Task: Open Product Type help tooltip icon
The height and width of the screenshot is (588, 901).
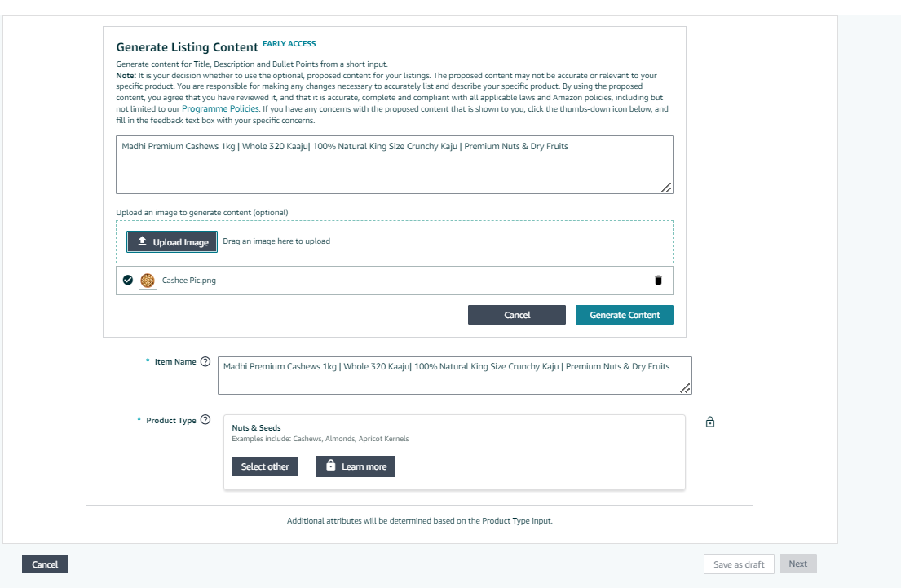Action: (205, 419)
